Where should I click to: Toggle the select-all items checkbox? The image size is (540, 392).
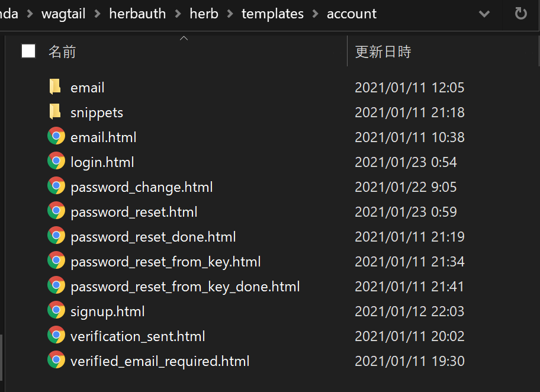[x=28, y=52]
